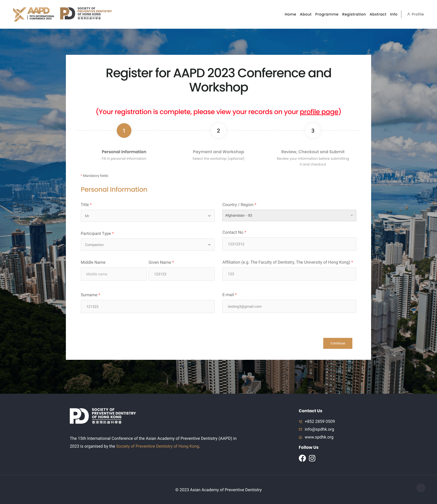Open the Profile link in header
The width and height of the screenshot is (437, 504).
pos(415,14)
